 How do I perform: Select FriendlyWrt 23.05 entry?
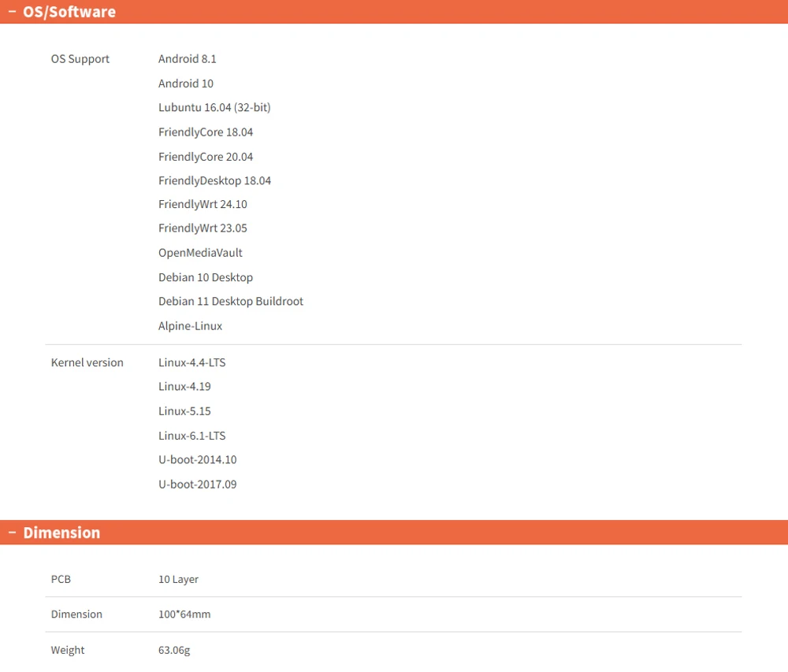(x=203, y=228)
